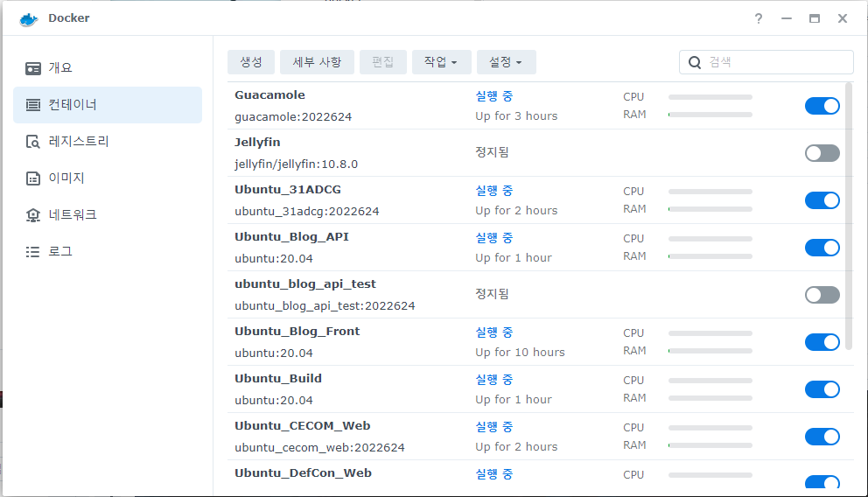The width and height of the screenshot is (868, 497).
Task: Click the Image (이미지) sidebar icon
Action: tap(33, 178)
